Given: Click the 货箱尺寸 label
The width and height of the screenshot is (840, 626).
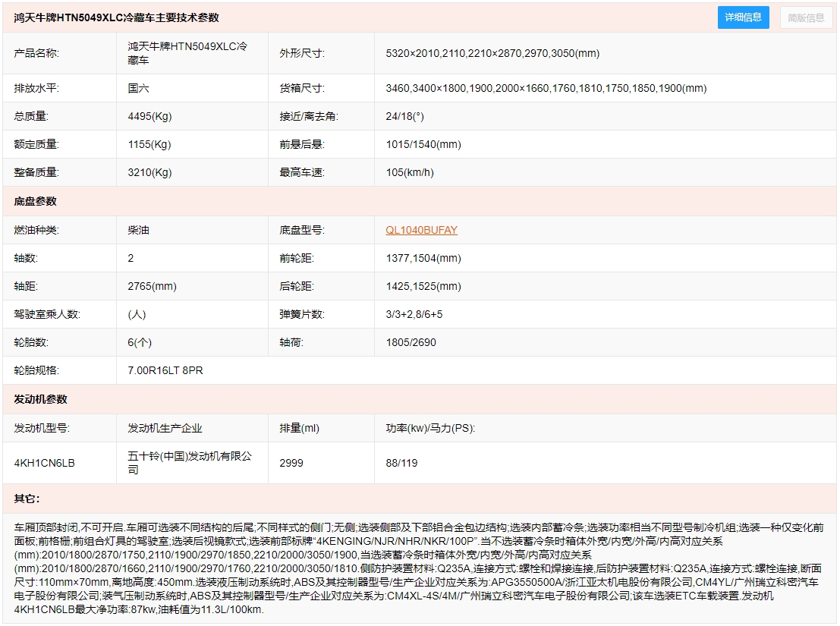Looking at the screenshot, I should [302, 88].
